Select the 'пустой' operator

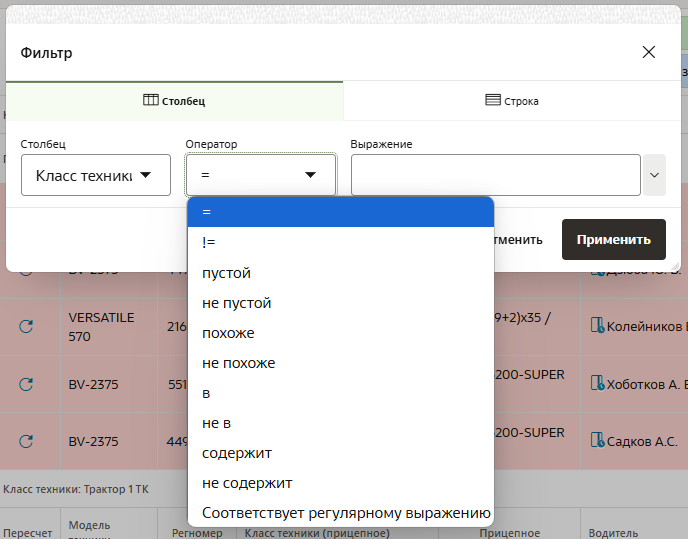coord(340,273)
